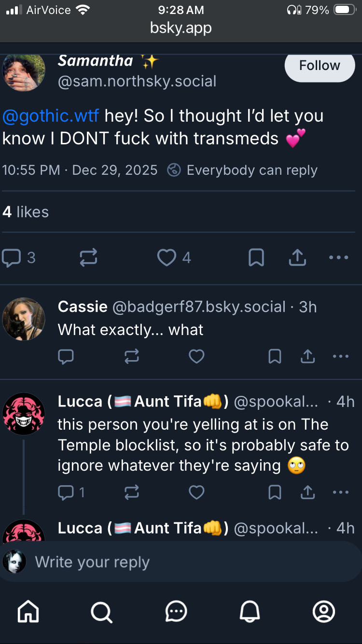This screenshot has width=362, height=644.
Task: Open Chat messages
Action: (x=176, y=612)
